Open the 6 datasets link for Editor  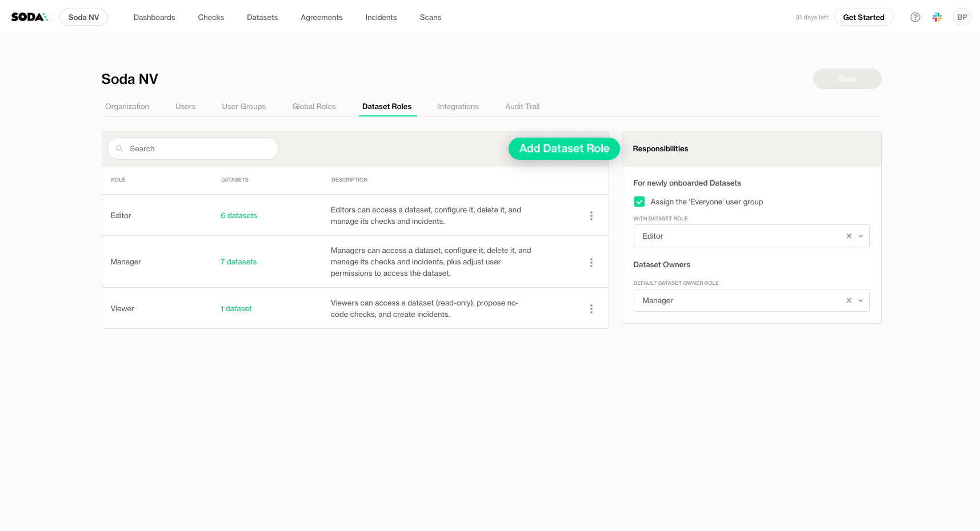pyautogui.click(x=239, y=216)
